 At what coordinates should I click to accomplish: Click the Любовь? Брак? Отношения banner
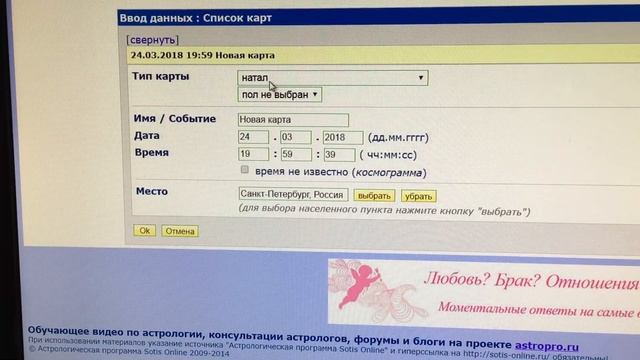click(484, 292)
